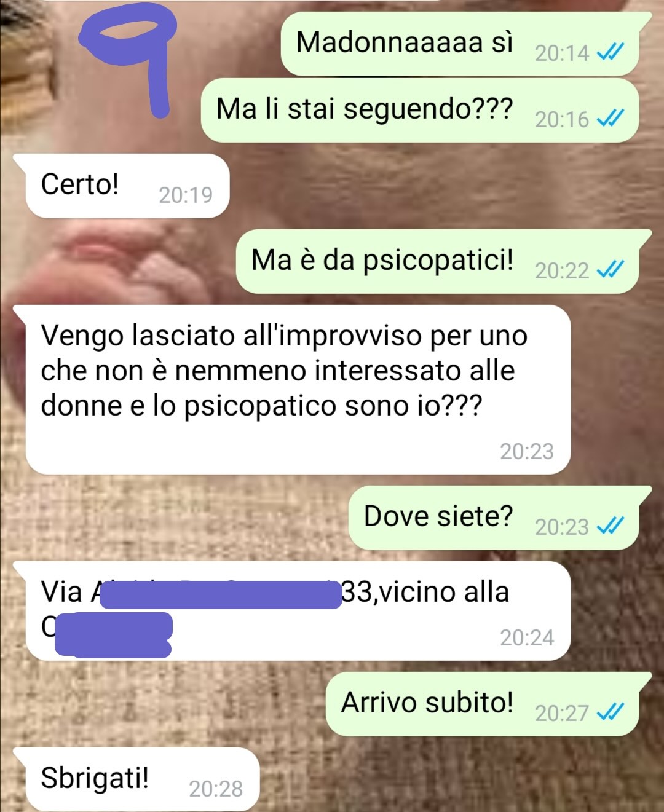Tap the read ticks next to 20:23
This screenshot has height=812, width=664.
[611, 526]
